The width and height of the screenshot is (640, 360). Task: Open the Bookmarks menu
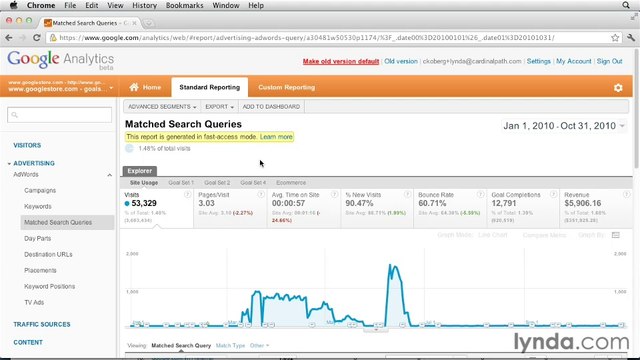tap(184, 5)
